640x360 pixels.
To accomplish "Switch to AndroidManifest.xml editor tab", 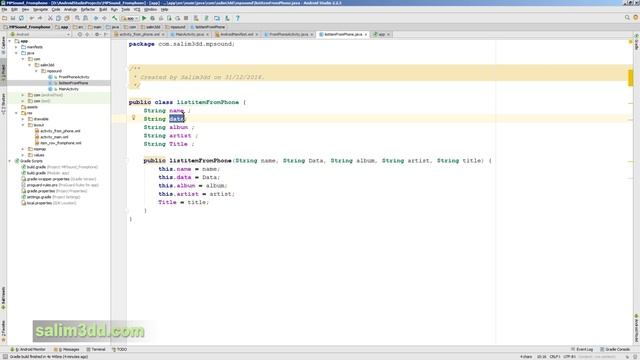I will 237,35.
